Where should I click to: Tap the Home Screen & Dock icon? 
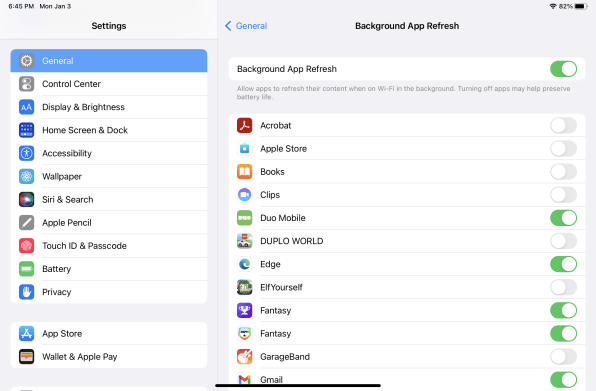coord(27,130)
